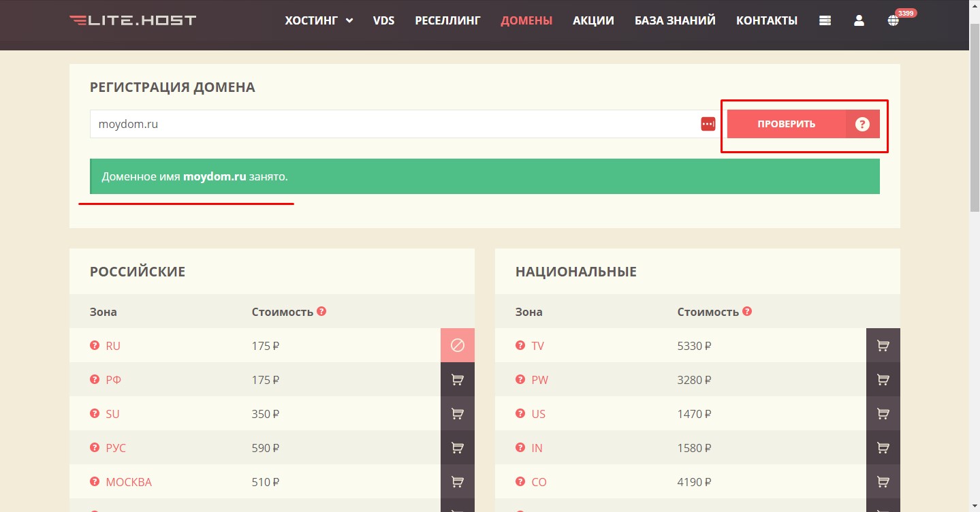Image resolution: width=980 pixels, height=512 pixels.
Task: Click the 4190 ₽ price for CO
Action: (695, 482)
